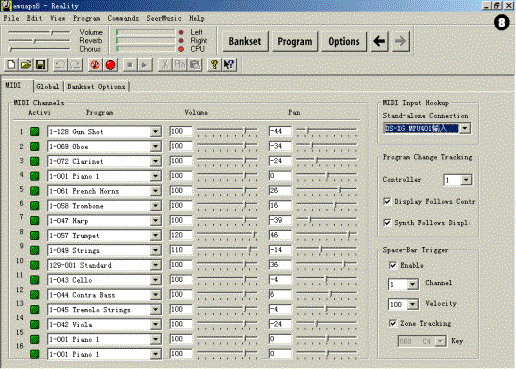Toggle the Zone Tracking checkbox
This screenshot has height=369, width=516.
pyautogui.click(x=393, y=323)
